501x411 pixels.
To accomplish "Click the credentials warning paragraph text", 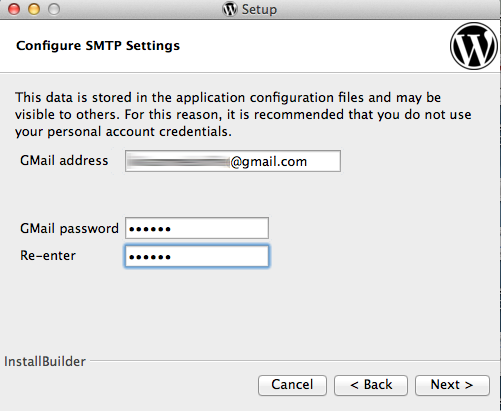I will [243, 114].
